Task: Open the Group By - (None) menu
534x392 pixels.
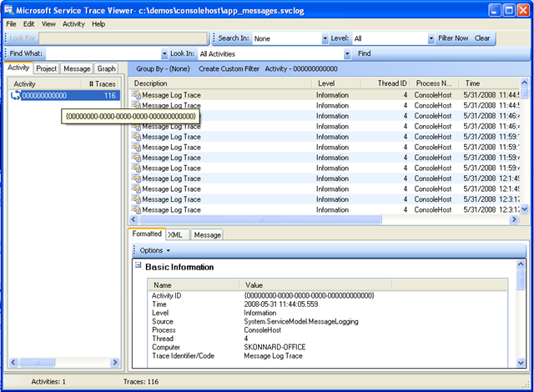Action: (163, 68)
